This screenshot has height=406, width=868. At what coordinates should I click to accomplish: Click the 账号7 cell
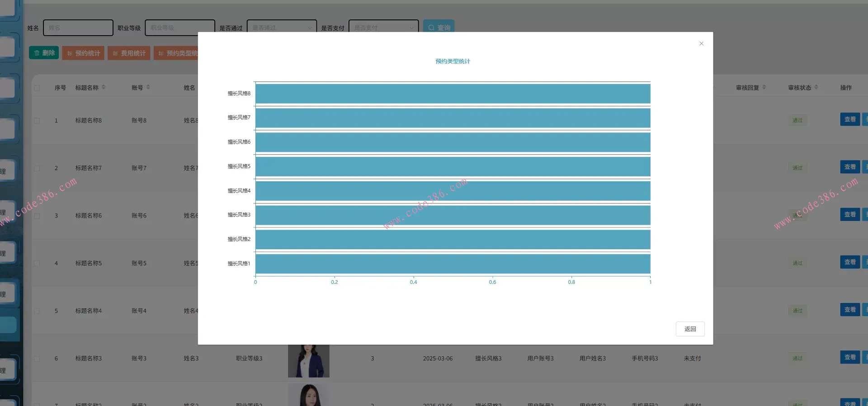139,168
